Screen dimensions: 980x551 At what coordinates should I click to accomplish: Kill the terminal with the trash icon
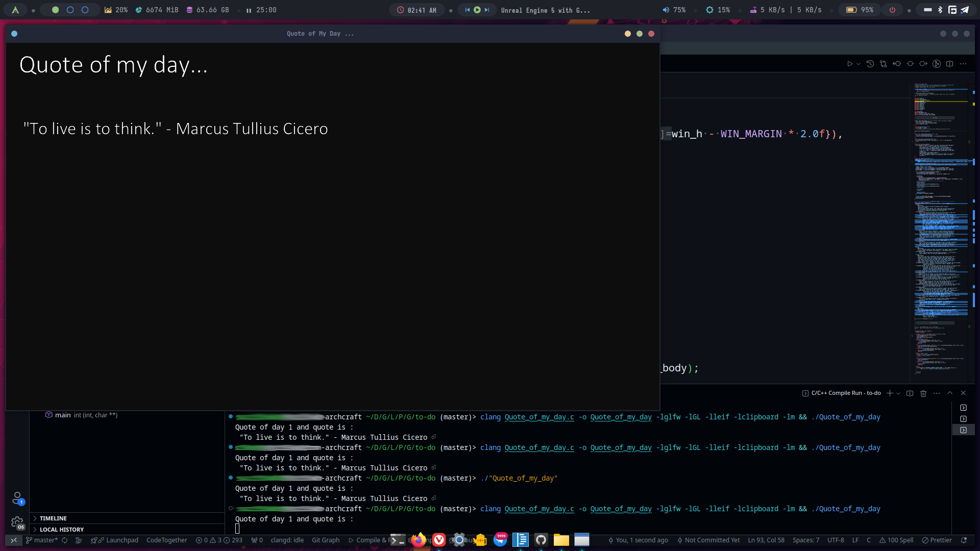923,393
